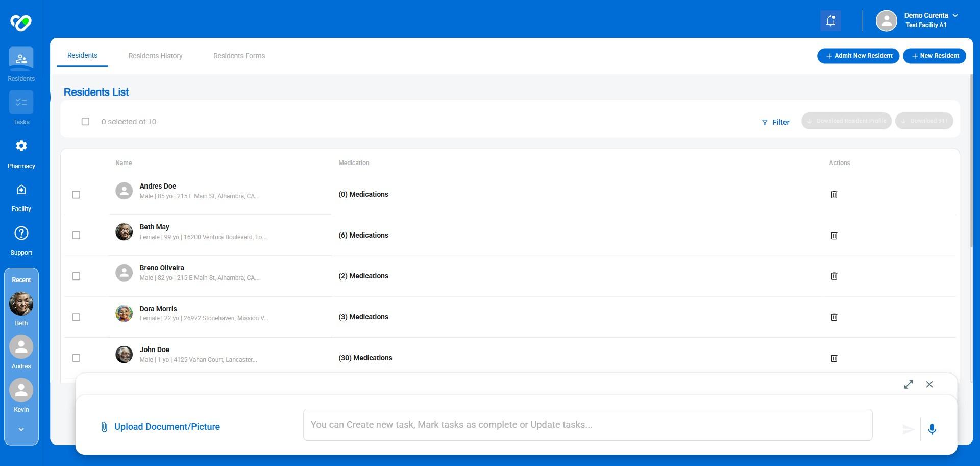980x466 pixels.
Task: Click John Doe's photo in list
Action: pyautogui.click(x=124, y=355)
